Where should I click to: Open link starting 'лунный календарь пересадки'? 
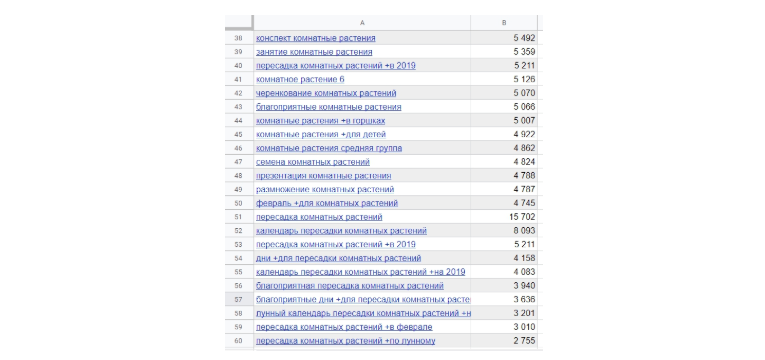[x=363, y=313]
